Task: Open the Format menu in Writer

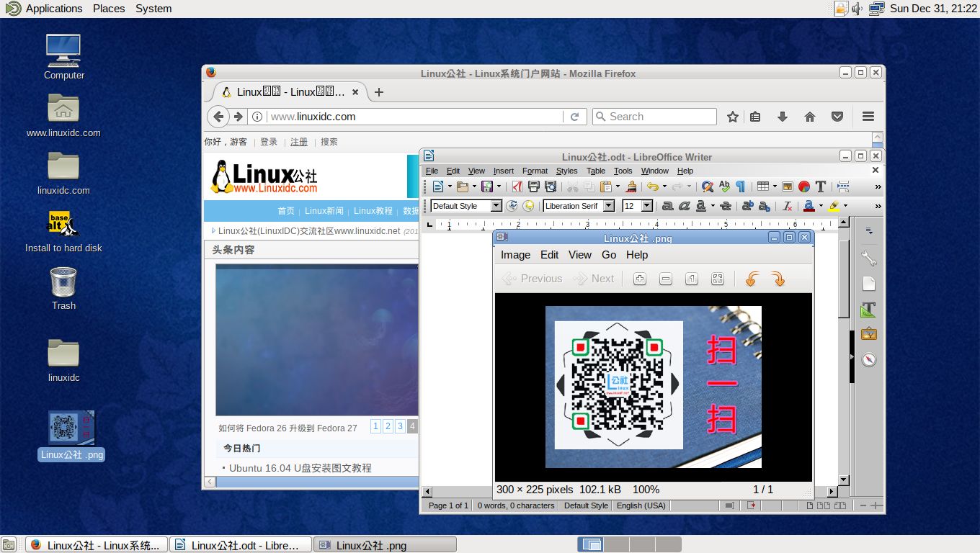Action: pyautogui.click(x=535, y=171)
